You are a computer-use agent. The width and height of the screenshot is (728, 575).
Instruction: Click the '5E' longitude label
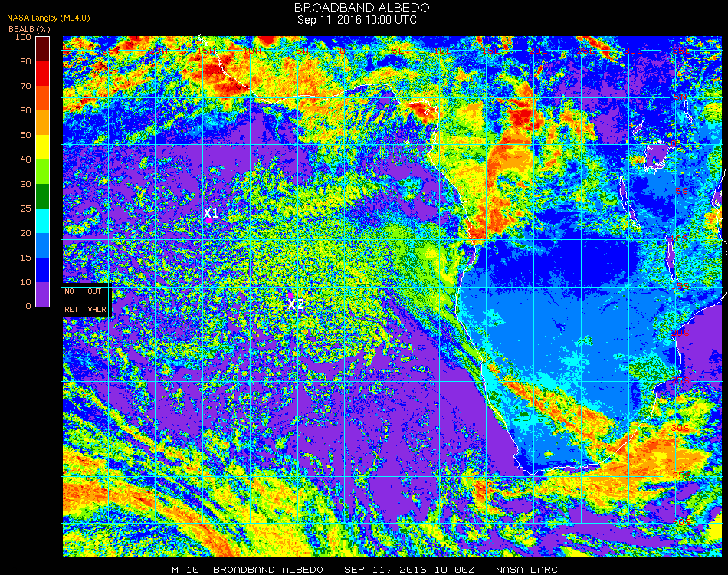[x=398, y=51]
